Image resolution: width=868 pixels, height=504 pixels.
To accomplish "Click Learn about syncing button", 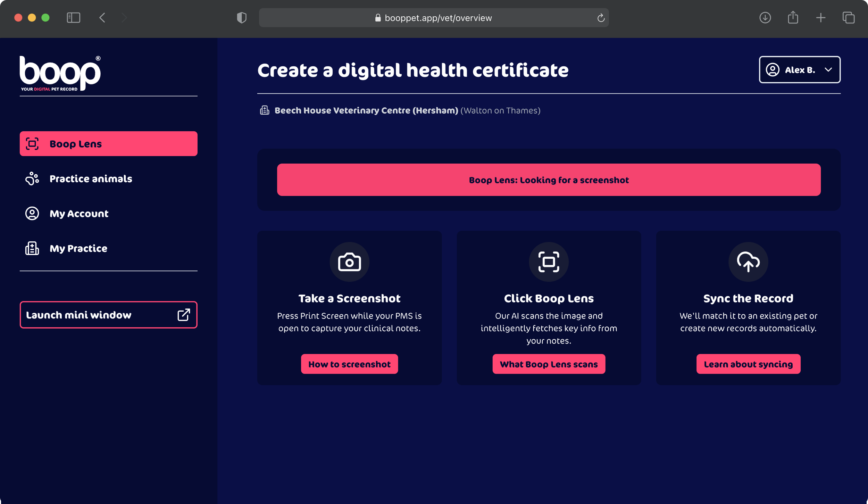I will tap(748, 364).
